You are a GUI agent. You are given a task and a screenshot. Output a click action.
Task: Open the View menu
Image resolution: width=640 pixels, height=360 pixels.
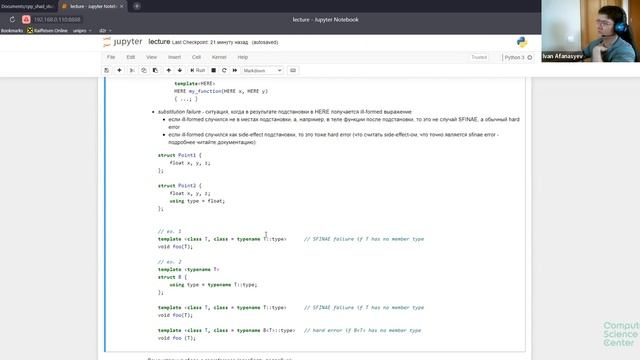[151, 57]
